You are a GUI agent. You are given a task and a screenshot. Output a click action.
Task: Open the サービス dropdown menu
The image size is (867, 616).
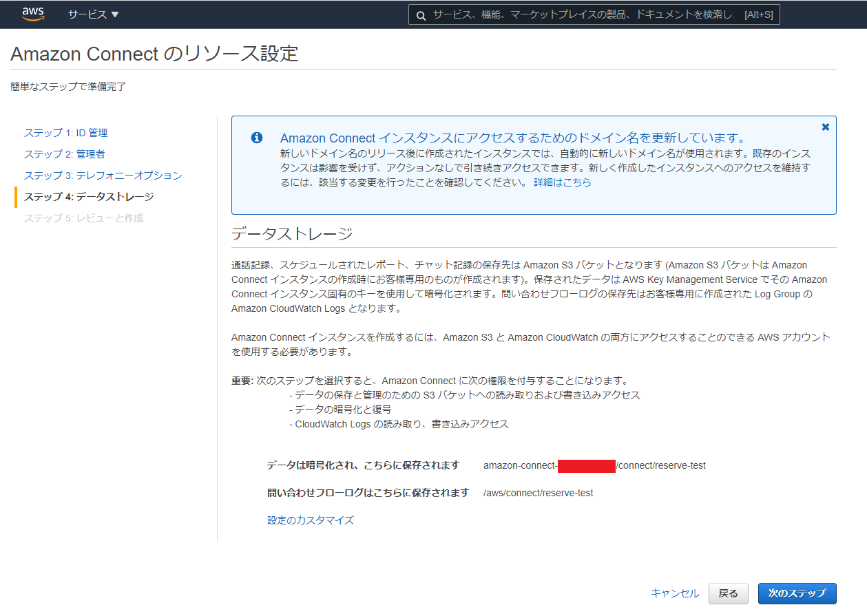point(93,14)
